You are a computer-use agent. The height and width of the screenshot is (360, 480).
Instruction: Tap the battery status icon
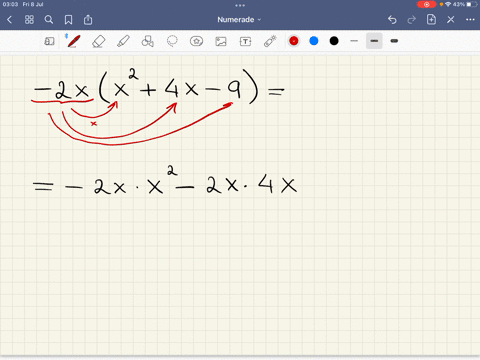pyautogui.click(x=471, y=4)
